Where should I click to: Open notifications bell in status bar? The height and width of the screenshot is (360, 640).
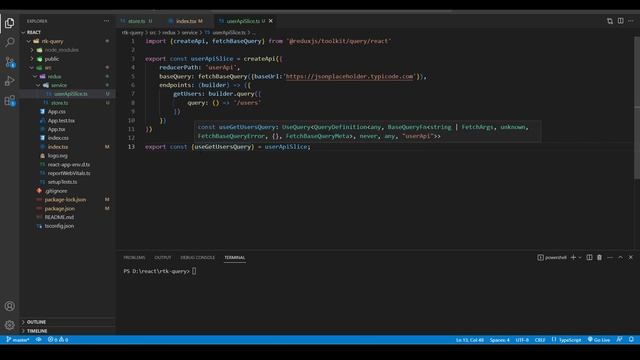pyautogui.click(x=631, y=340)
